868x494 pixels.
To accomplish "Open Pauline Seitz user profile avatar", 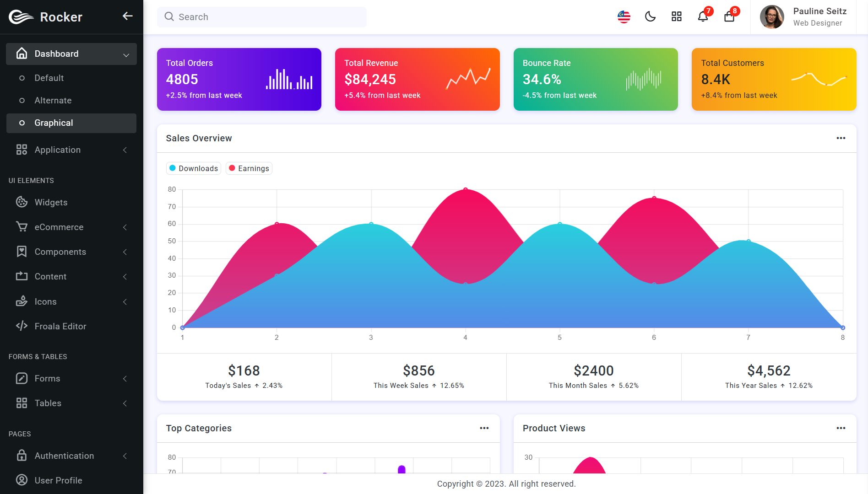I will 772,17.
